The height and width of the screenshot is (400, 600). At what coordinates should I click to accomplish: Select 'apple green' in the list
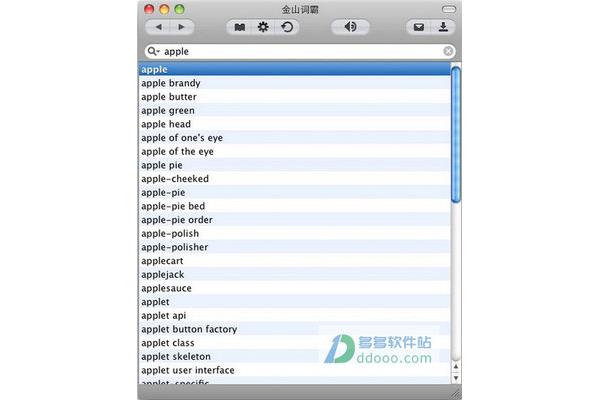coord(295,111)
